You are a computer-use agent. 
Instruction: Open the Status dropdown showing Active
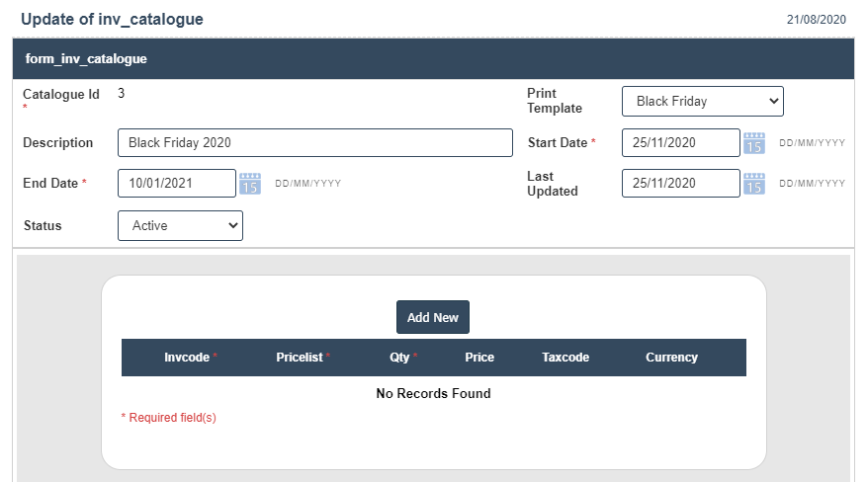[x=180, y=225]
